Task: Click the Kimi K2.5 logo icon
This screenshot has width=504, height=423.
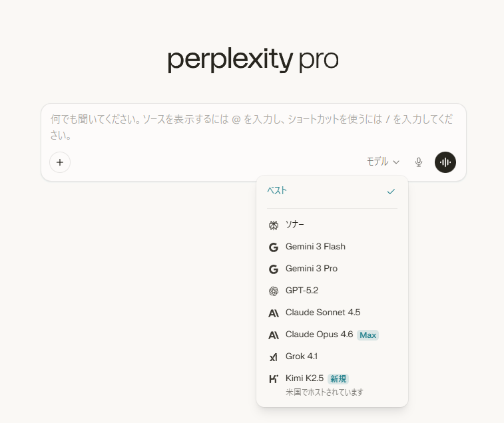Action: click(273, 379)
